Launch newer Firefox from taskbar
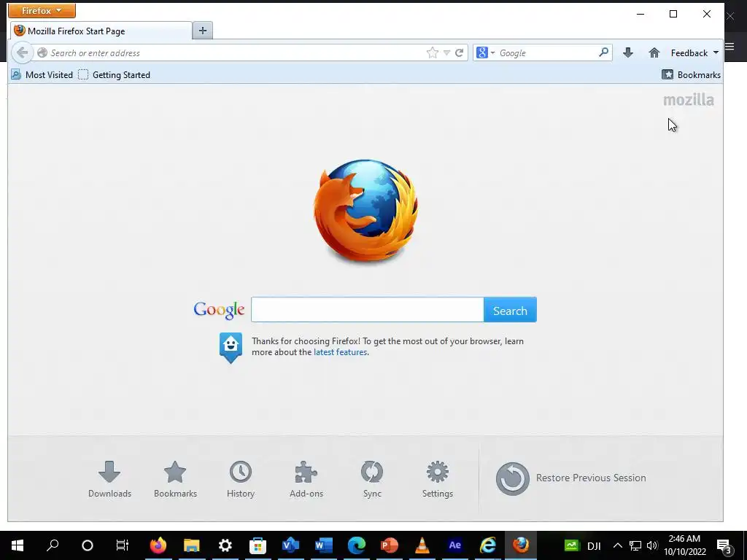Image resolution: width=747 pixels, height=560 pixels. [158, 545]
